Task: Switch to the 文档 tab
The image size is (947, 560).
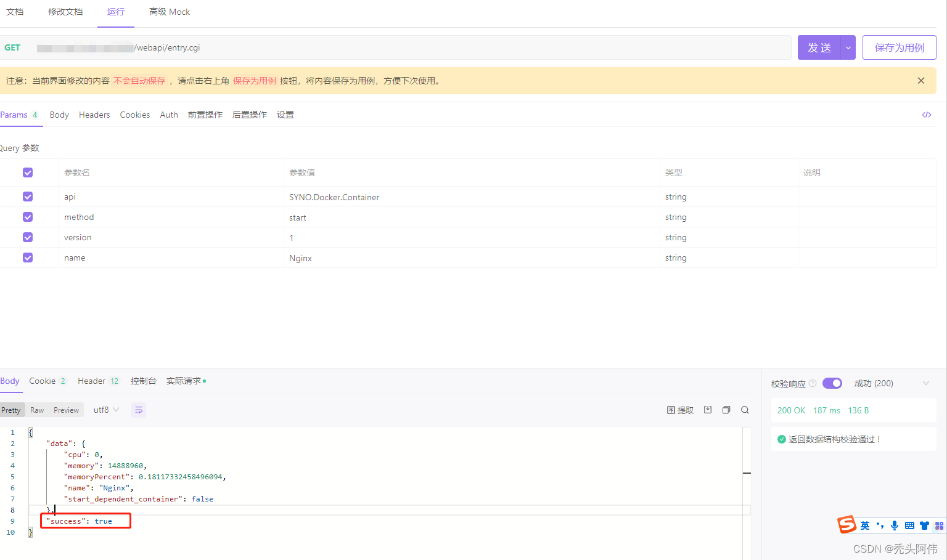Action: coord(15,12)
